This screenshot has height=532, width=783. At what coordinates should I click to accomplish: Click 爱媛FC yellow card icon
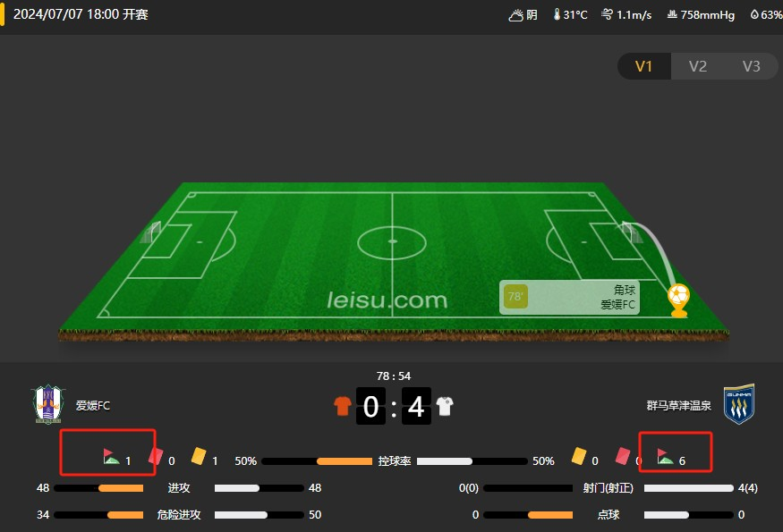(x=199, y=456)
